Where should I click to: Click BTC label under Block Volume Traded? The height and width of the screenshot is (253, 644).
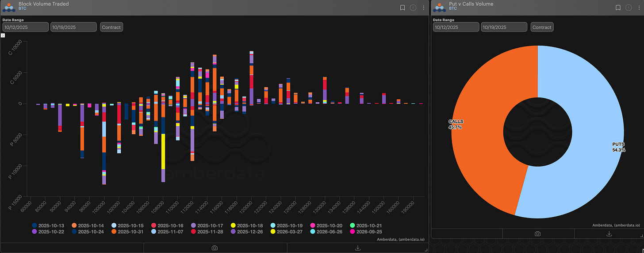(22, 8)
